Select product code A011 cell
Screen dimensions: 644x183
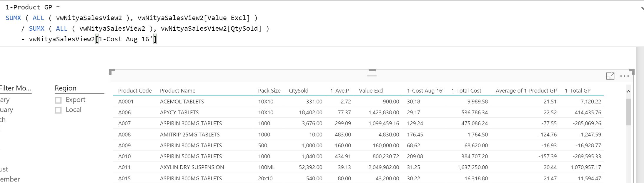point(124,167)
